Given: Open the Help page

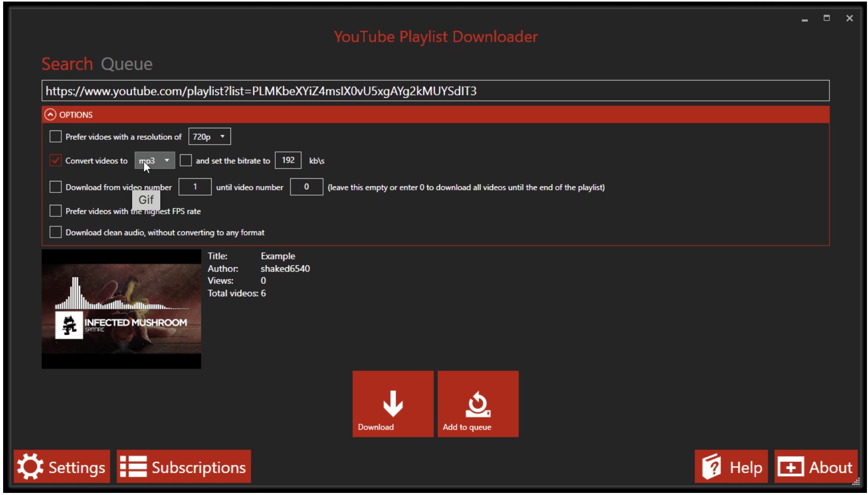Looking at the screenshot, I should tap(731, 466).
